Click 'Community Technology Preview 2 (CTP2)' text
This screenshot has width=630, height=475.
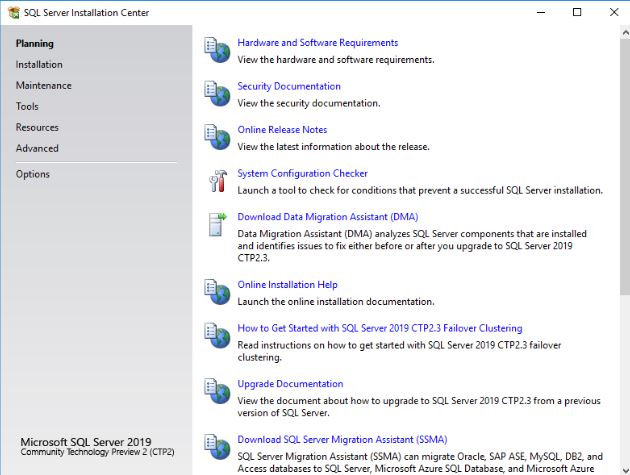tap(97, 452)
